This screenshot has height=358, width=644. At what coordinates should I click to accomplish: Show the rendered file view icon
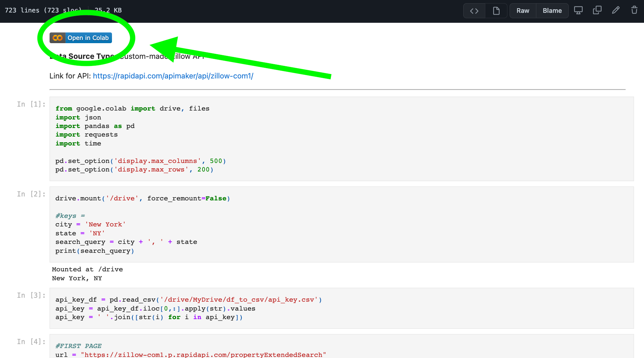496,11
